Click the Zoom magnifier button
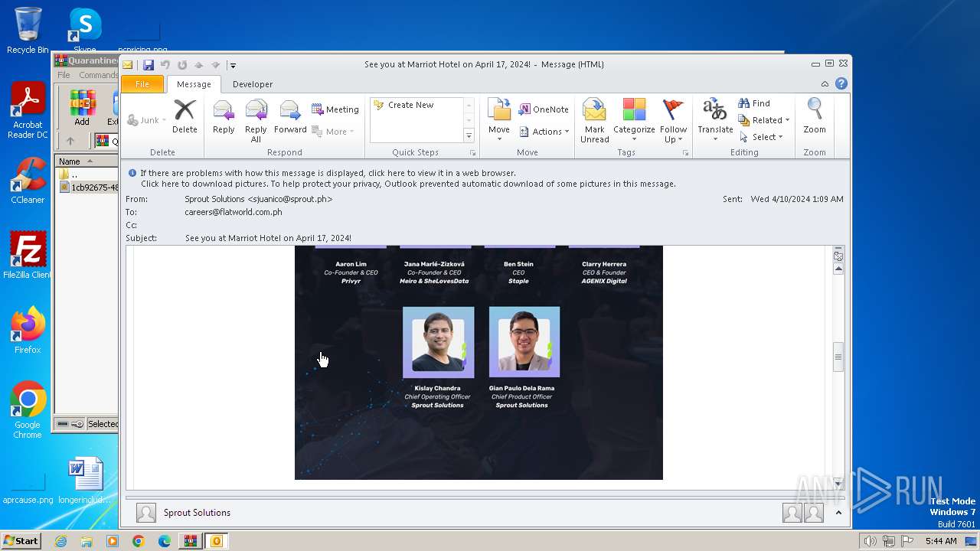This screenshot has width=980, height=551. coord(815,116)
